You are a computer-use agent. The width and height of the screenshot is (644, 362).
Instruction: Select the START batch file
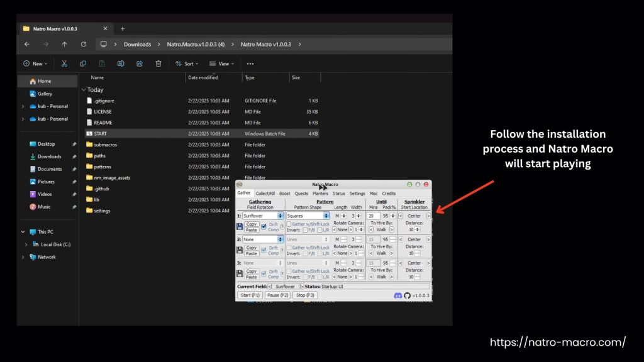point(101,134)
